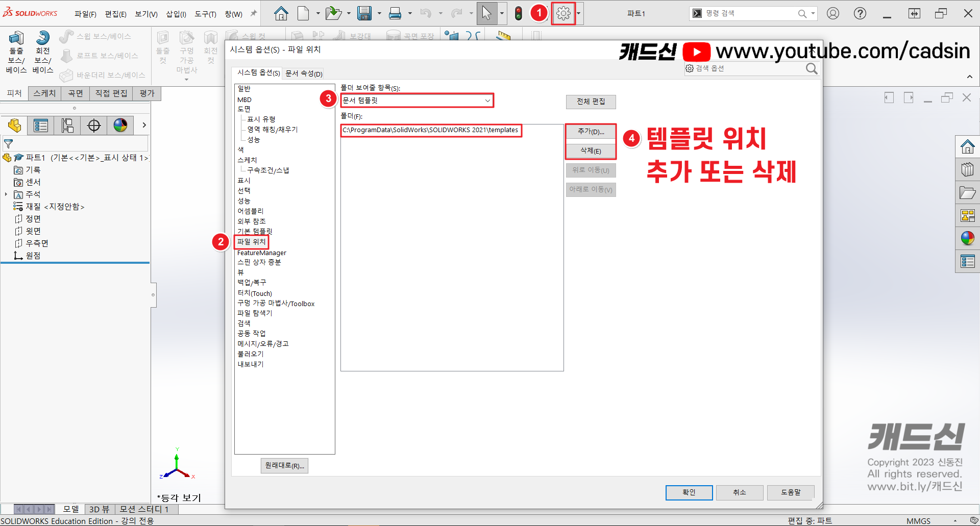
Task: Expand more manager tabs chevron
Action: pos(144,125)
